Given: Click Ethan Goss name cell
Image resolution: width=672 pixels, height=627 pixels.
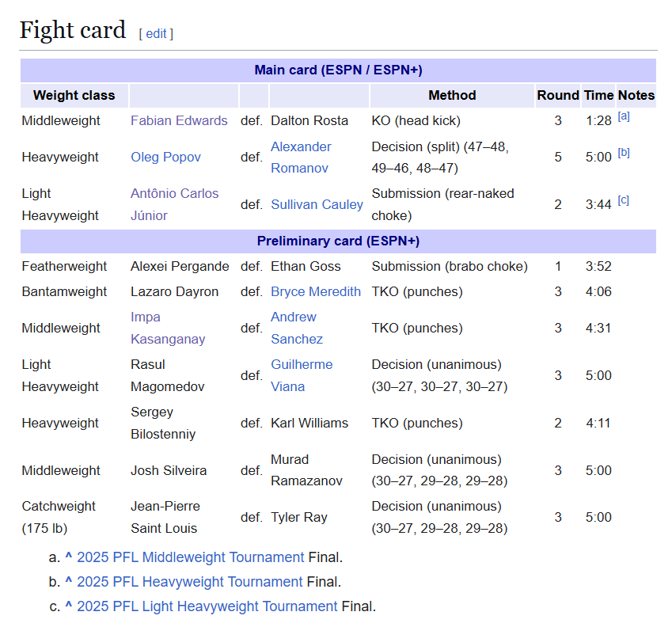Looking at the screenshot, I should [x=306, y=266].
